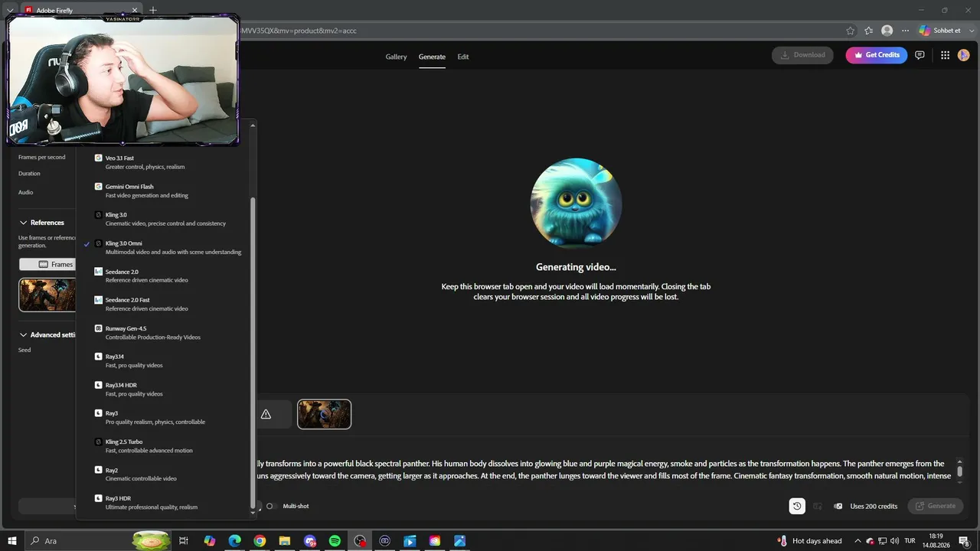This screenshot has width=980, height=551.
Task: Select the Ray3.14 model entry
Action: point(164,360)
